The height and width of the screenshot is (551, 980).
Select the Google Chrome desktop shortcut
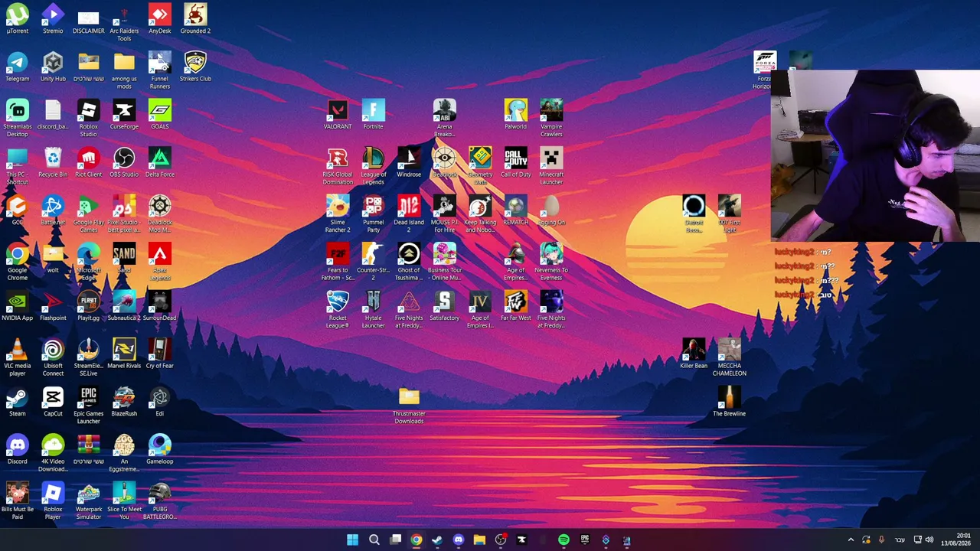17,262
